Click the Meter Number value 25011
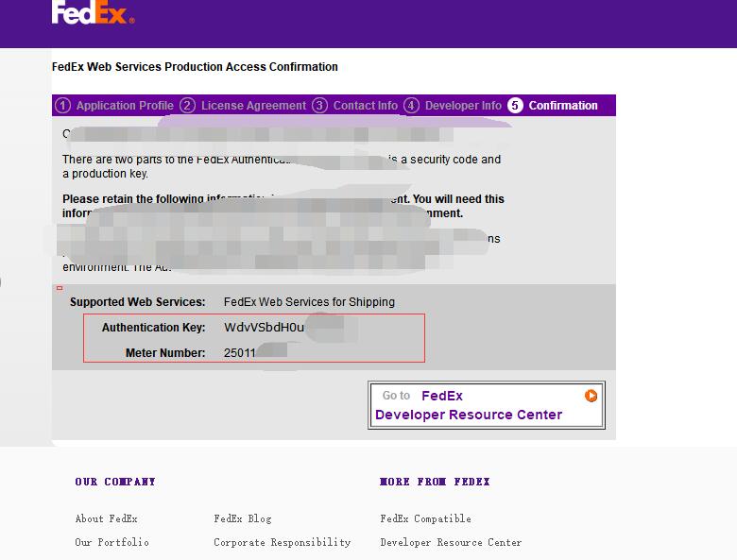Screen dimensions: 737x560 tap(240, 353)
